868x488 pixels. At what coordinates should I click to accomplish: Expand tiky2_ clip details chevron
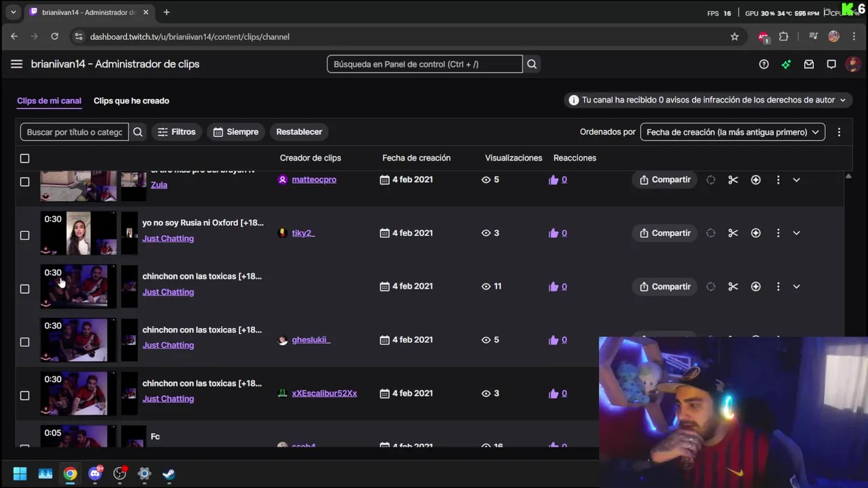(796, 233)
